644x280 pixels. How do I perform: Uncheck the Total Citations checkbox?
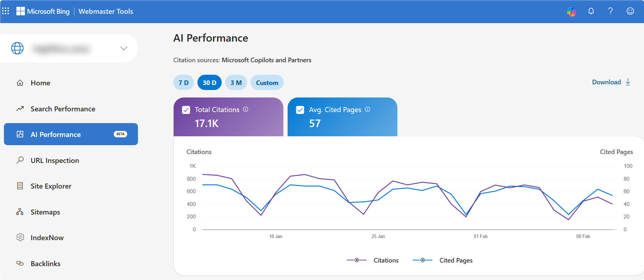tap(186, 110)
